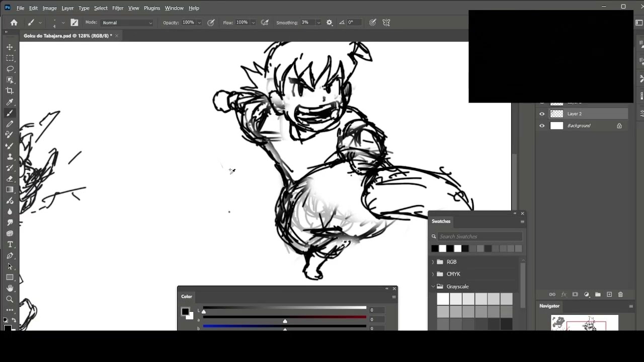
Task: Select the Lasso tool
Action: coord(10,69)
